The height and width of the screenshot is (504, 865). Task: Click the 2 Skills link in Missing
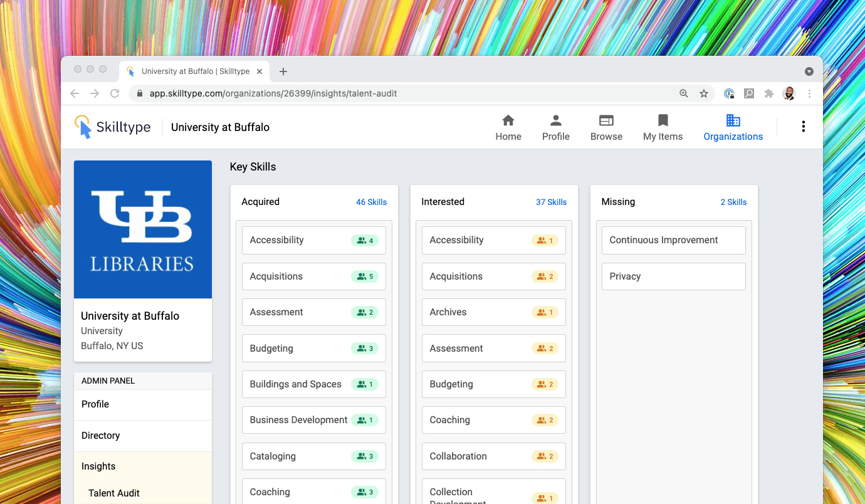click(x=733, y=202)
